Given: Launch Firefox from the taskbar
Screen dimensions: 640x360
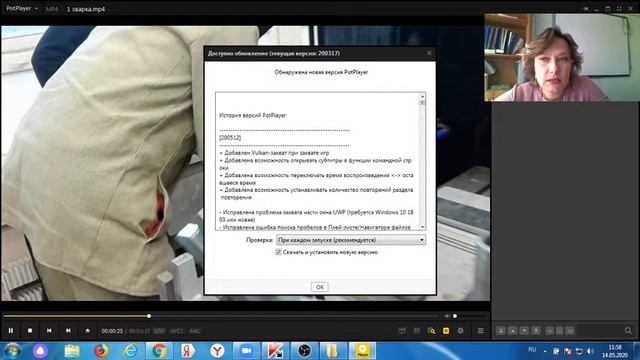Looking at the screenshot, I should [x=101, y=351].
